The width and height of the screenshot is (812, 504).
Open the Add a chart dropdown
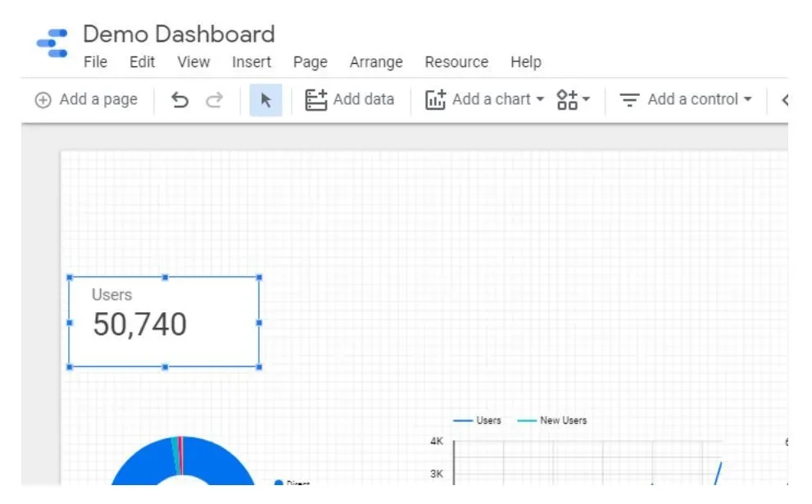(x=484, y=99)
